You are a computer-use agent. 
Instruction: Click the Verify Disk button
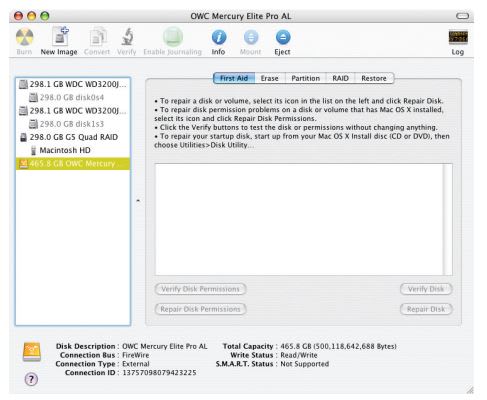[426, 289]
